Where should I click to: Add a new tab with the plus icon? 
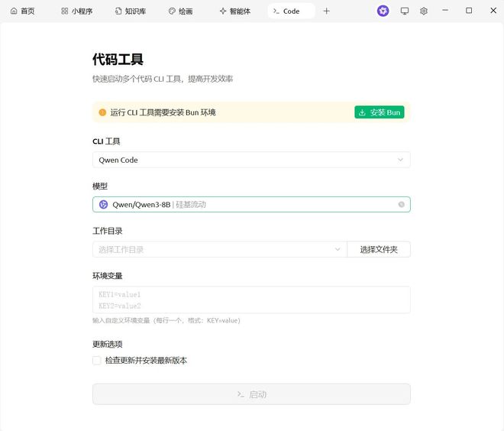[327, 11]
